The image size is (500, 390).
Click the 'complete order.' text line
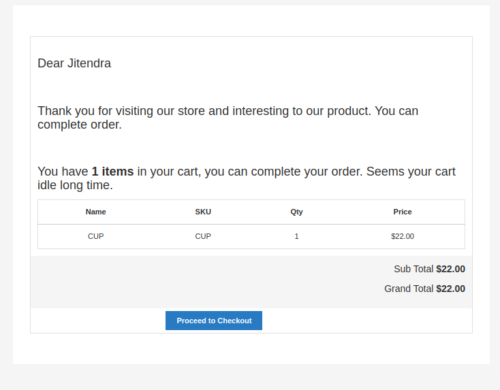coord(80,125)
